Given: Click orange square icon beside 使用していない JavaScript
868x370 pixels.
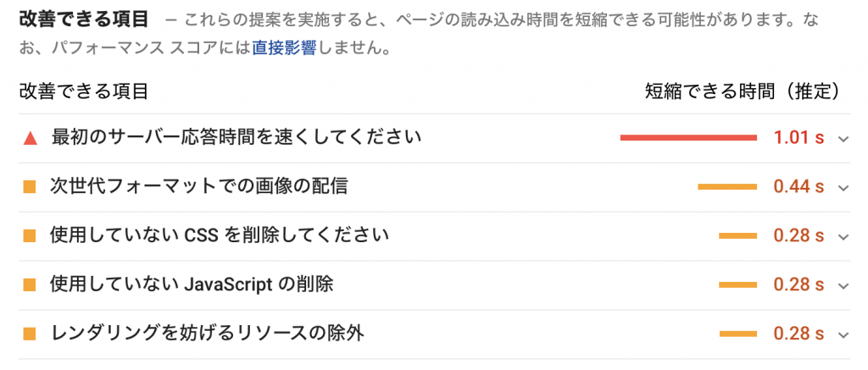Looking at the screenshot, I should 30,285.
